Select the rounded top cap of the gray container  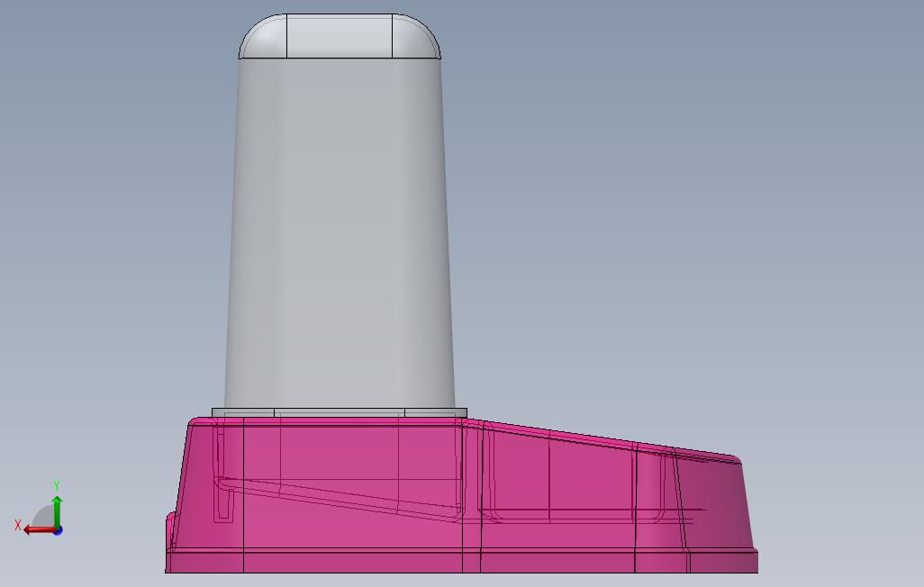tap(340, 36)
